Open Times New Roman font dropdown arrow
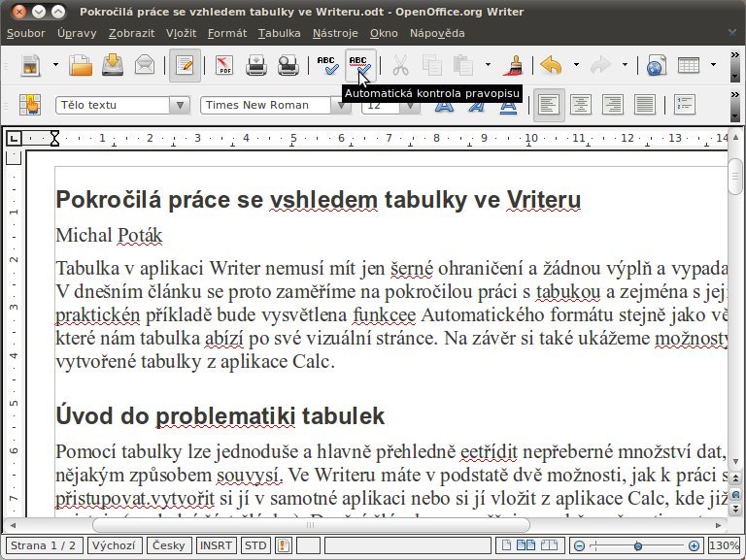Viewport: 746px width, 560px height. [x=341, y=105]
